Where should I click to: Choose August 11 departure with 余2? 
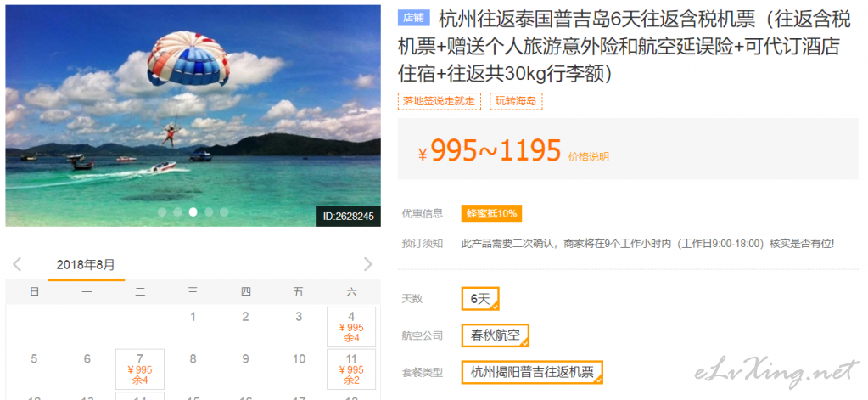[x=351, y=369]
